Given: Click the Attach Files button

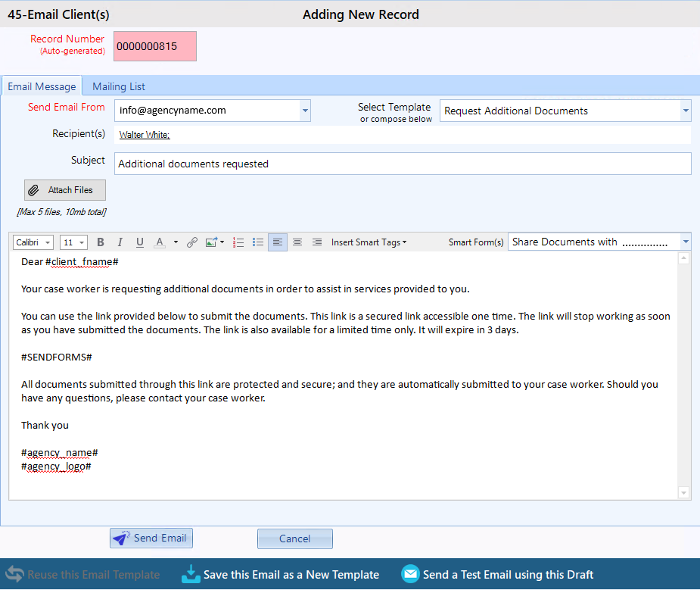Looking at the screenshot, I should pos(65,190).
